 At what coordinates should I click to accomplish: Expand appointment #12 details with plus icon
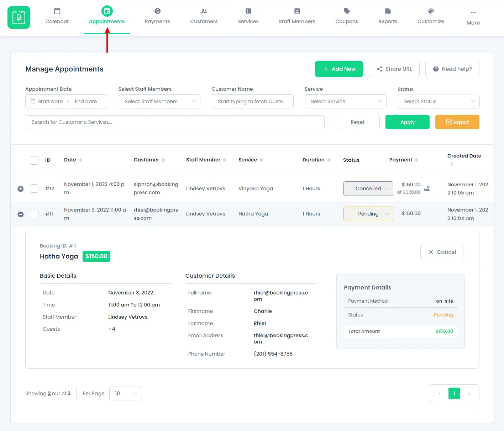tap(20, 188)
